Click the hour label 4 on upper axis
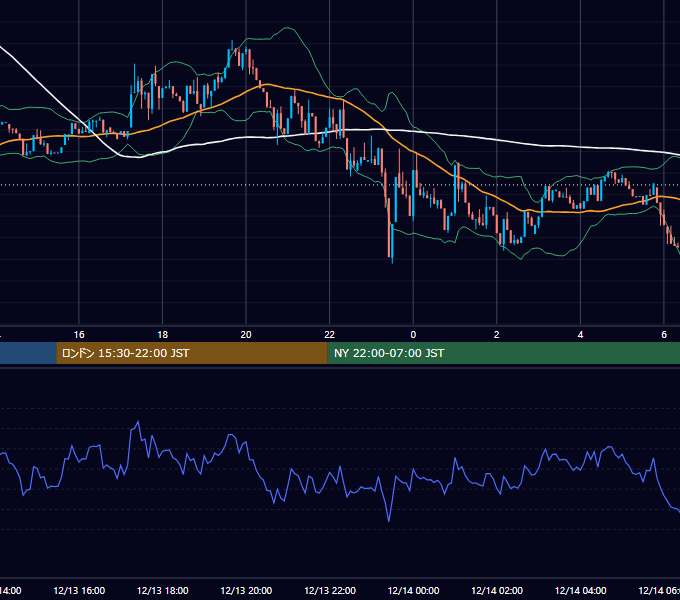Viewport: 680px width, 600px height. (x=580, y=335)
